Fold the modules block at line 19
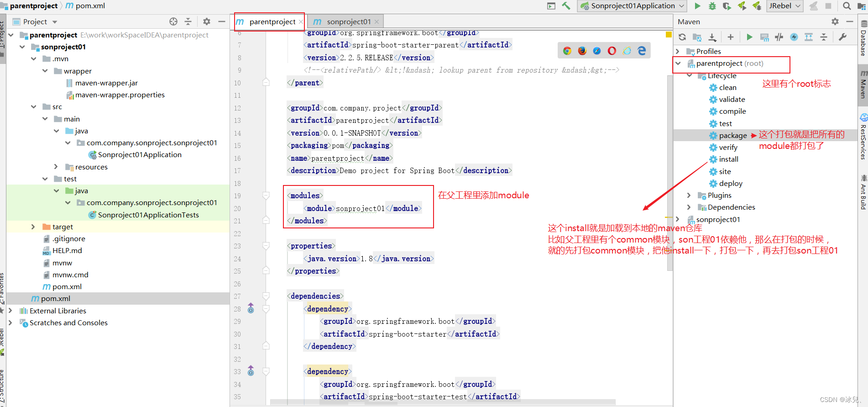Viewport: 868px width, 407px height. click(x=266, y=196)
